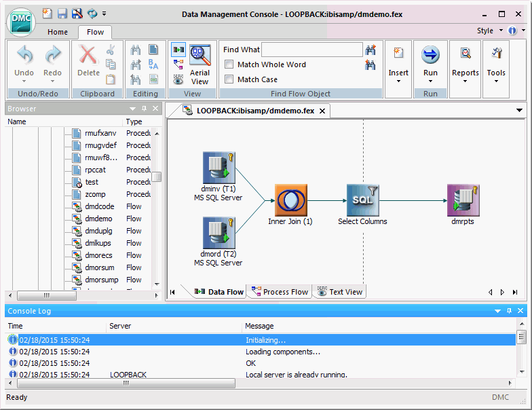This screenshot has width=532, height=410.
Task: Click the Find Previous binoculars icon in Editing
Action: (136, 79)
